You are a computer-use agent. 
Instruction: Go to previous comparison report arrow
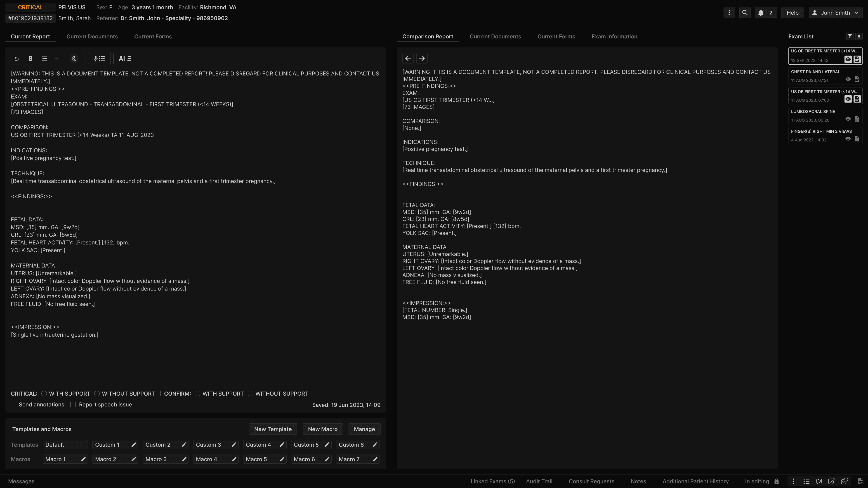tap(408, 58)
